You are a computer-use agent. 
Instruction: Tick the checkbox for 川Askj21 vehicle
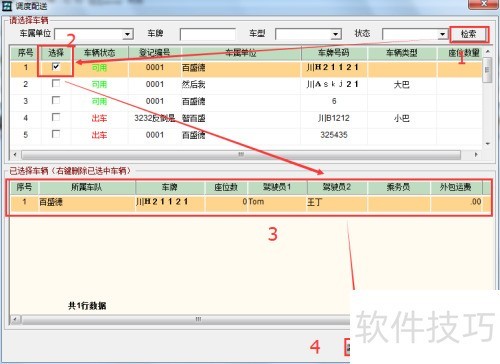click(56, 83)
